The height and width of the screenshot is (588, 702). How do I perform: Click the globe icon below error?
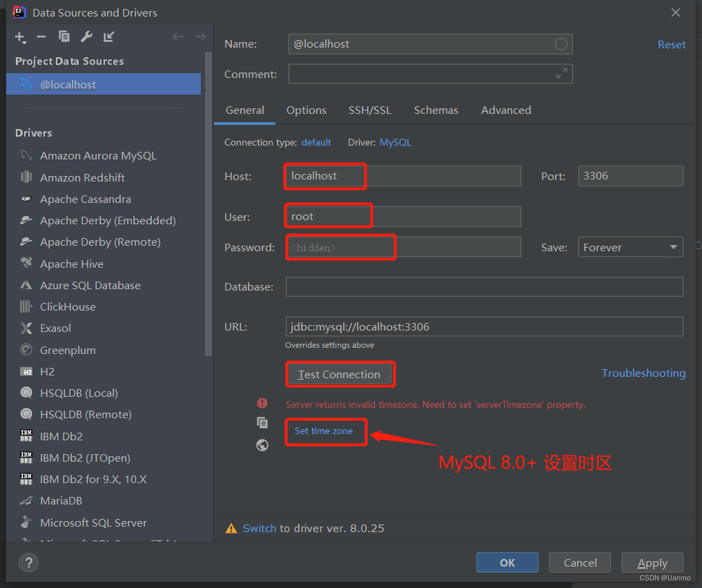click(x=262, y=445)
